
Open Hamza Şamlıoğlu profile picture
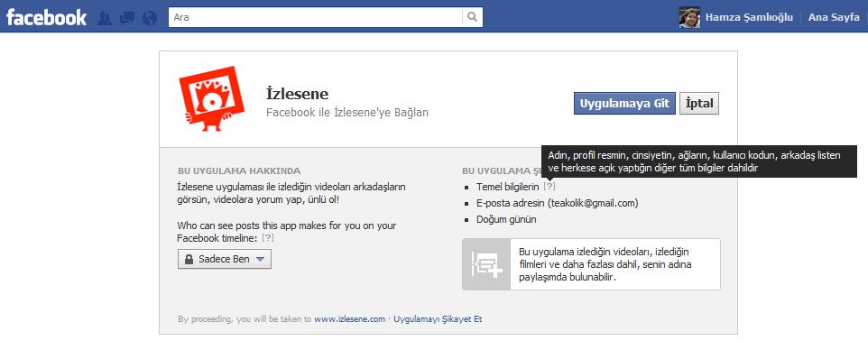(x=689, y=17)
